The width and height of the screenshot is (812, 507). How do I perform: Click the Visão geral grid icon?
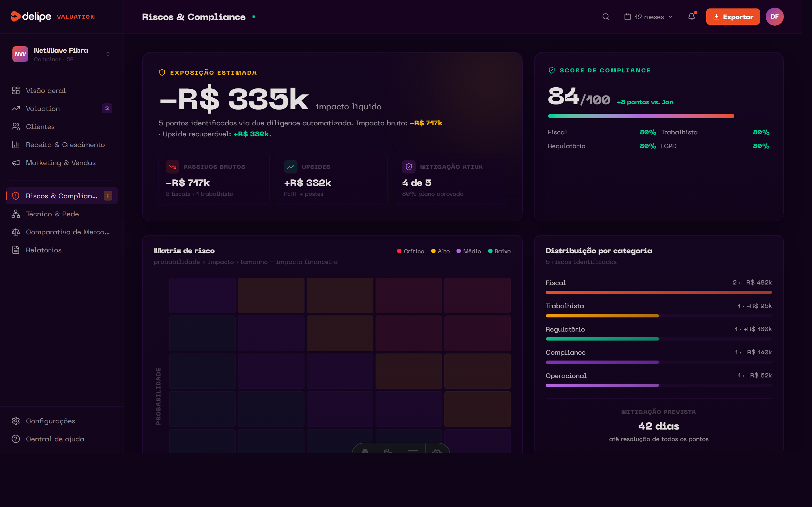16,90
